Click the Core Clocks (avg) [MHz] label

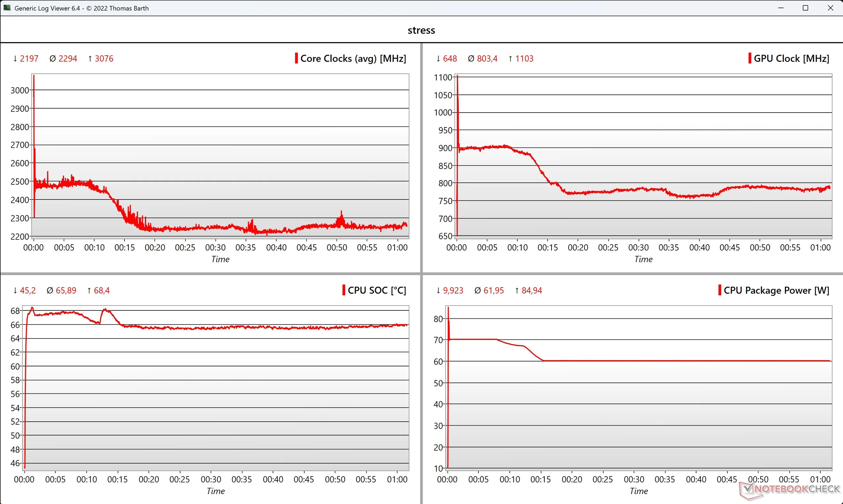tap(353, 58)
